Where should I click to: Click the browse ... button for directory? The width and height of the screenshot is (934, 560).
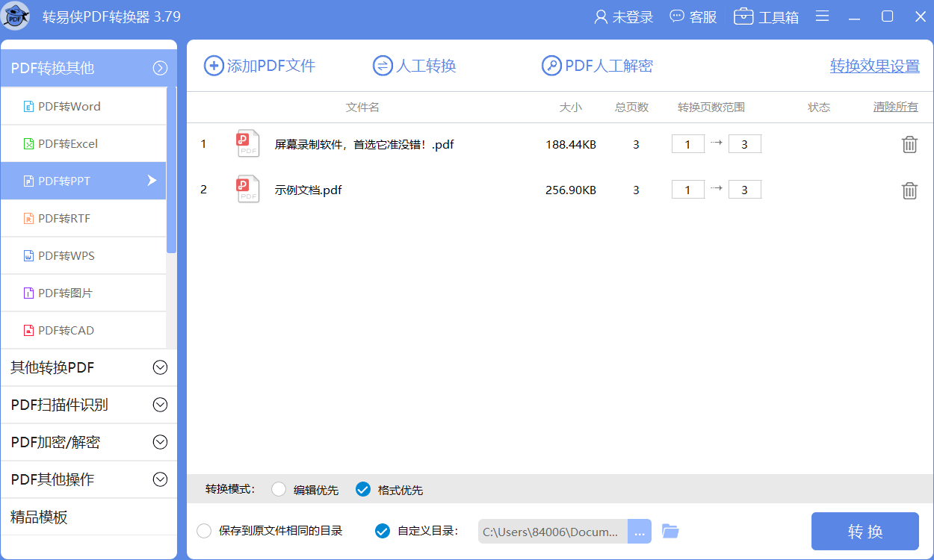click(x=640, y=532)
